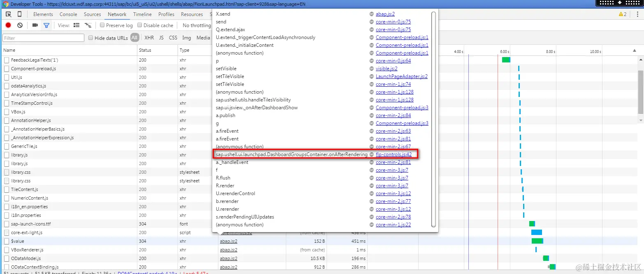
Task: Filter requests by Media type
Action: click(203, 38)
